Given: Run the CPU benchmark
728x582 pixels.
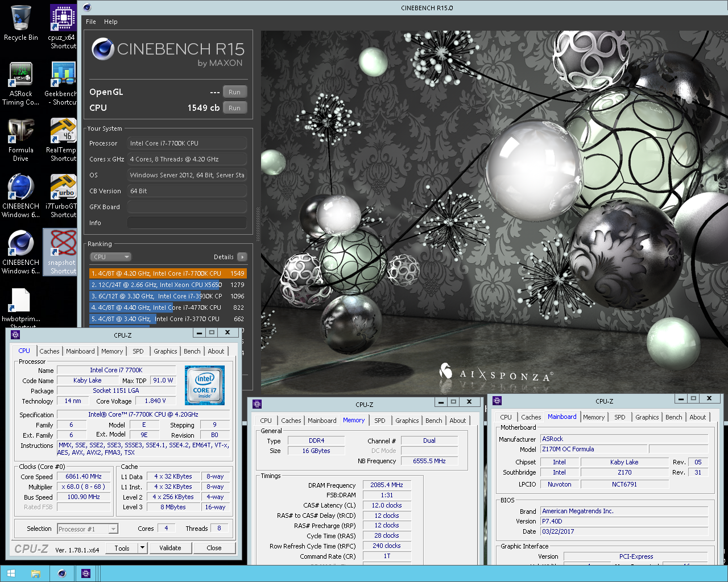Looking at the screenshot, I should (x=234, y=108).
